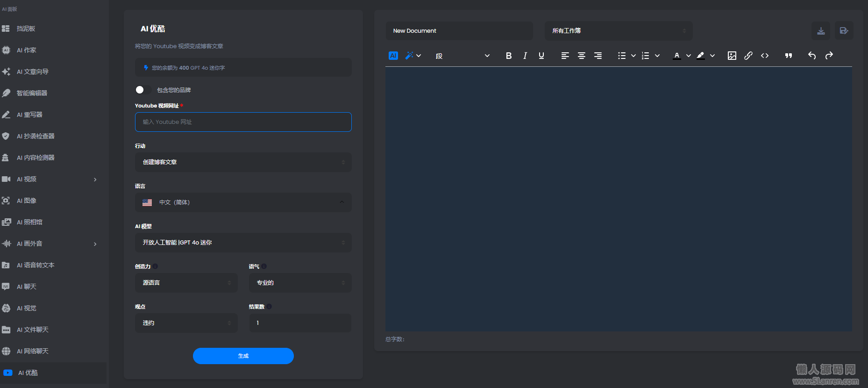868x388 pixels.
Task: Go to AI 文章向导 in sidebar
Action: [x=33, y=72]
